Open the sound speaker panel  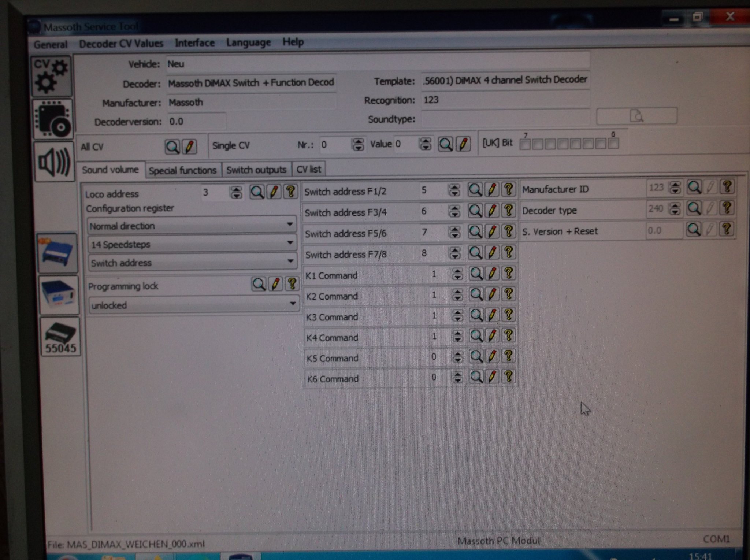point(55,162)
